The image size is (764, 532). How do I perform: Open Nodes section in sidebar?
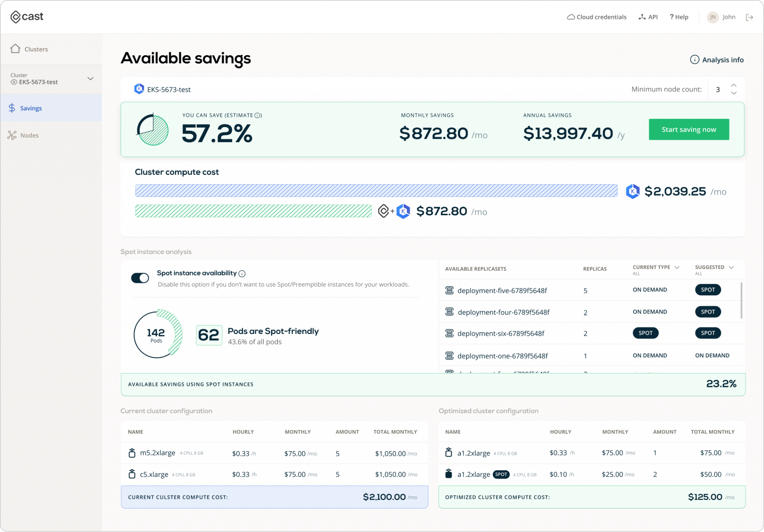[x=29, y=135]
